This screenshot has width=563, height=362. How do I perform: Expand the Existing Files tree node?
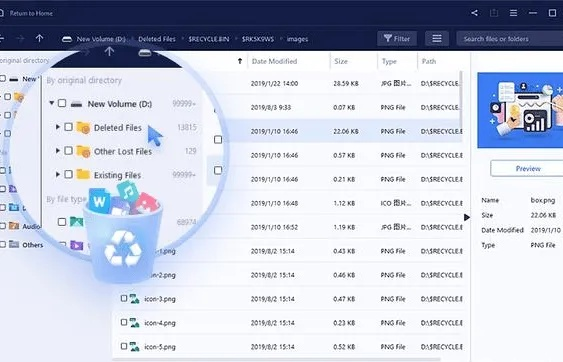tap(58, 175)
